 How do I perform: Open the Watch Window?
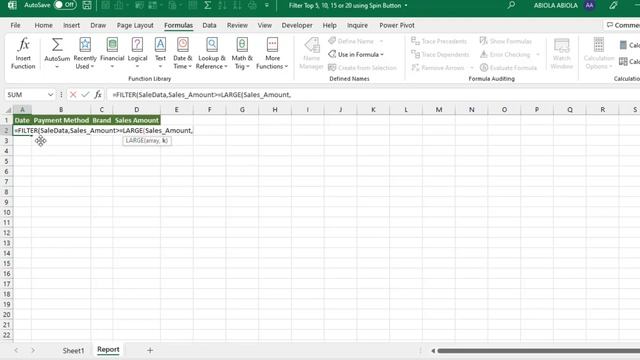click(562, 53)
